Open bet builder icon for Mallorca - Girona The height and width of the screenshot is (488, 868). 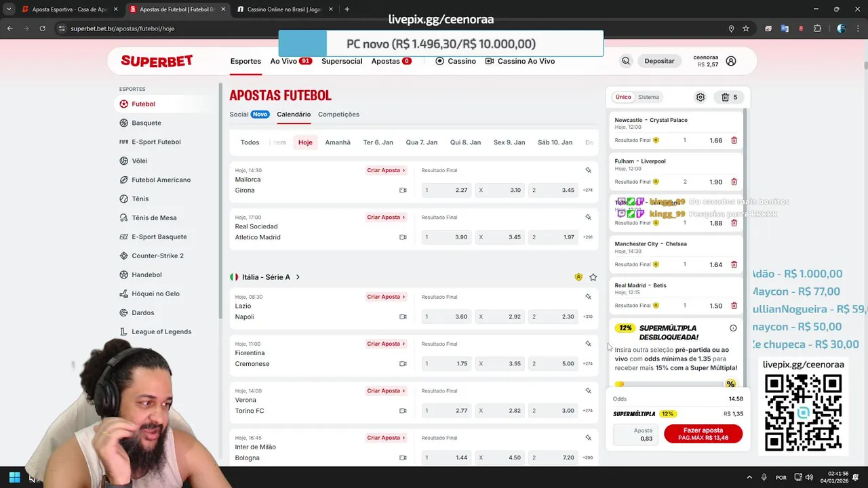(x=588, y=170)
